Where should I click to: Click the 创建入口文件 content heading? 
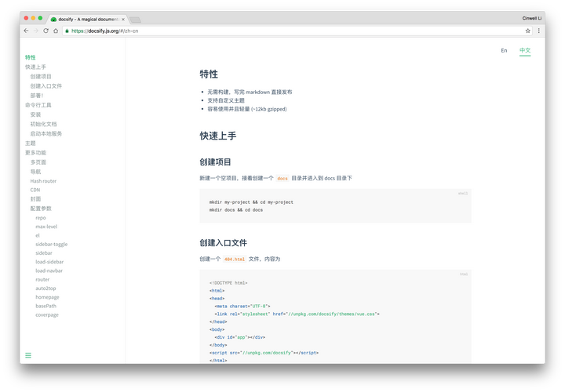coord(223,243)
